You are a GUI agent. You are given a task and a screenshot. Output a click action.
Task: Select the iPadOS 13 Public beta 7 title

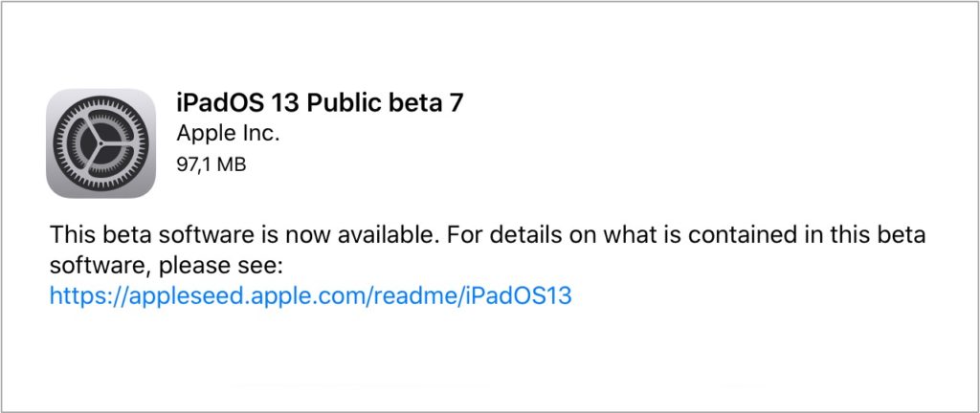[x=321, y=103]
